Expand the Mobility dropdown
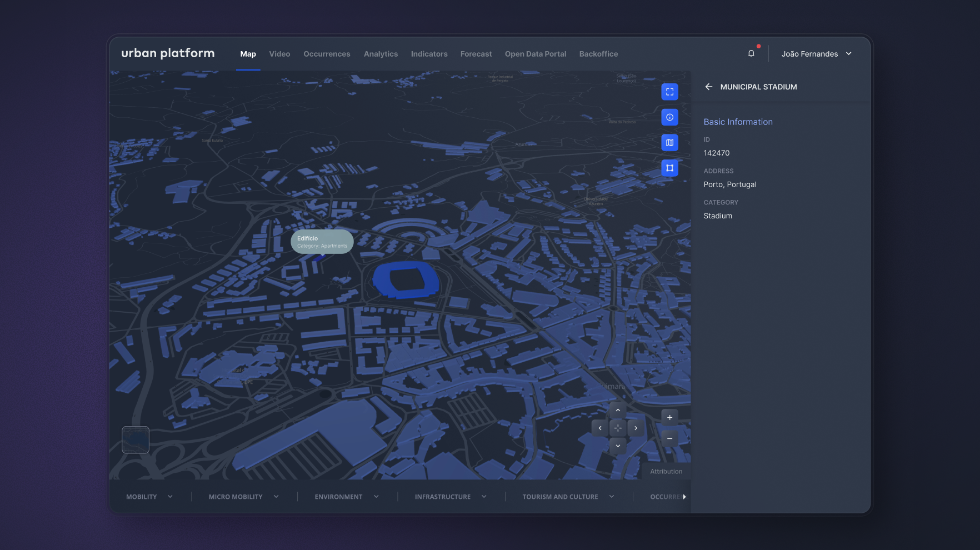980x550 pixels. click(149, 497)
